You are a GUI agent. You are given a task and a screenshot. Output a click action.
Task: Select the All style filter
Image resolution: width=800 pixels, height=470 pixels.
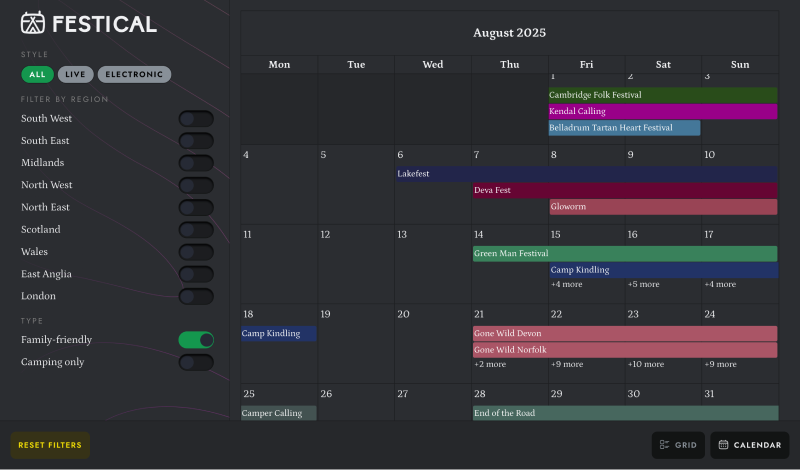pos(37,75)
